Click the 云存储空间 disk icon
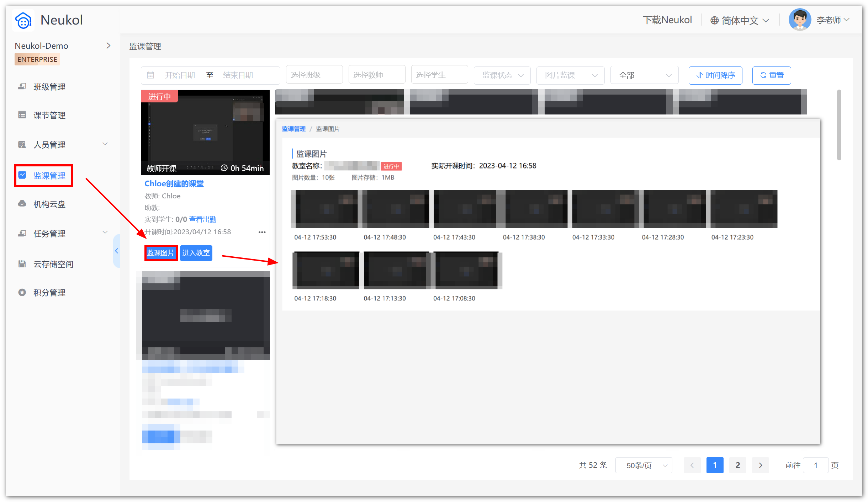The image size is (868, 502). click(x=22, y=264)
